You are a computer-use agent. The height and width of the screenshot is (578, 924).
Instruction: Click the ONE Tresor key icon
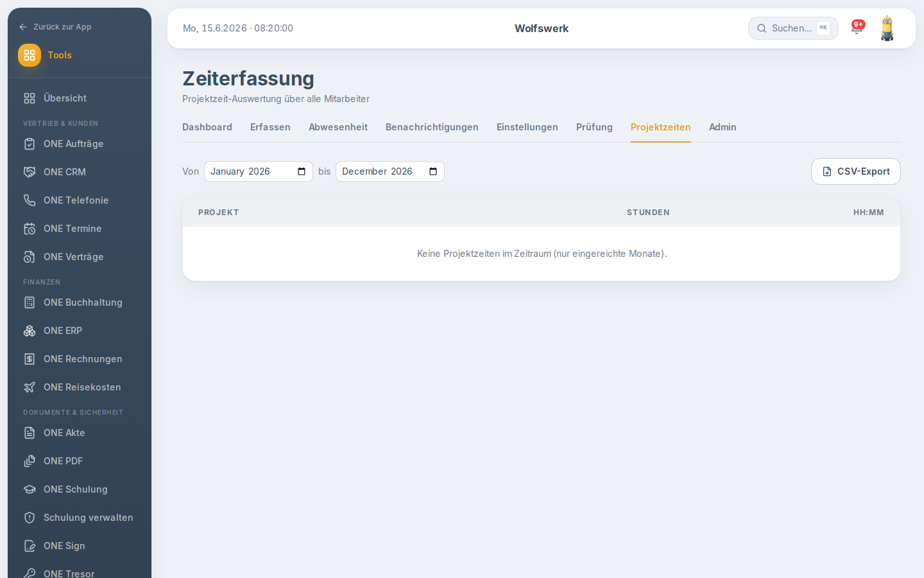(30, 574)
